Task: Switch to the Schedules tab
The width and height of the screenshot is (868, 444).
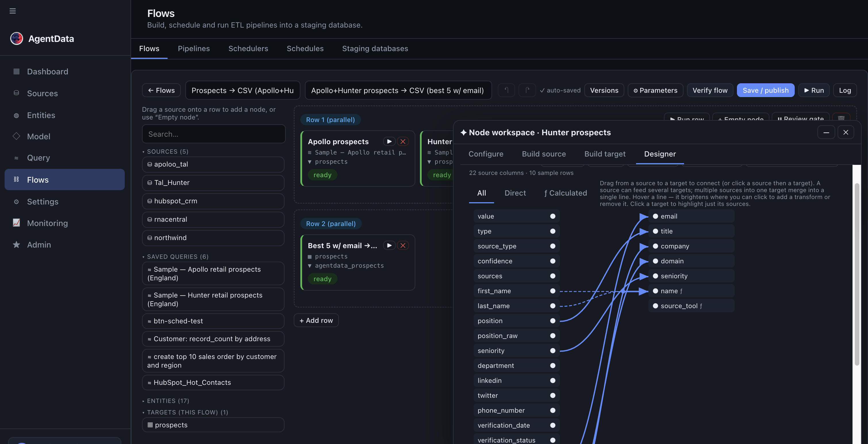Action: (305, 49)
